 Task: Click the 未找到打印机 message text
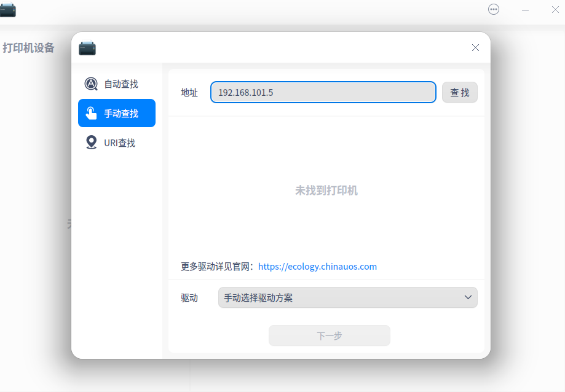pyautogui.click(x=326, y=190)
